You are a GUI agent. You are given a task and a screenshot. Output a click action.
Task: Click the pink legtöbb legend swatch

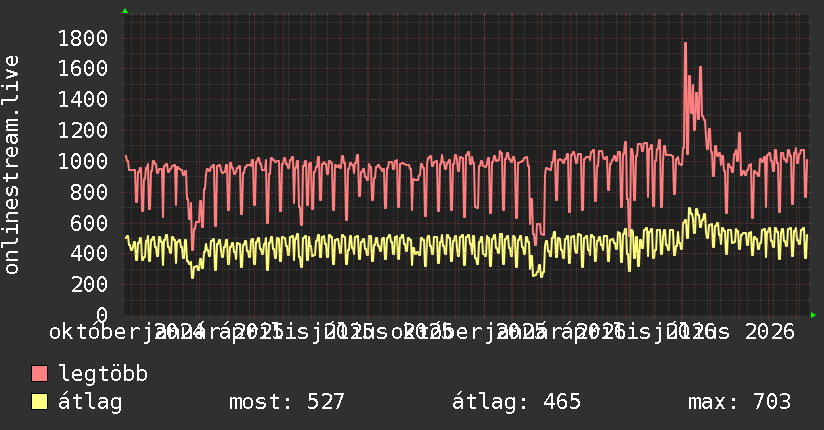[x=39, y=374]
